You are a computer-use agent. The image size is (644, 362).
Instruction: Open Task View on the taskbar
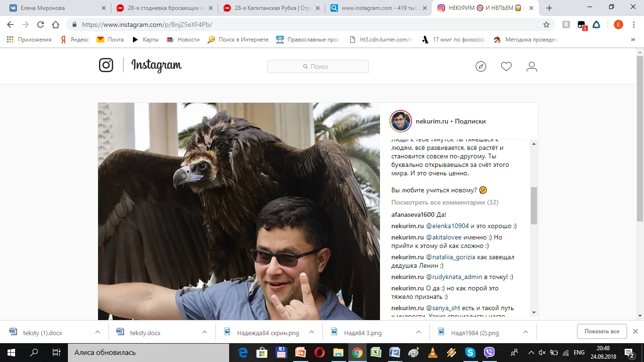(x=56, y=353)
